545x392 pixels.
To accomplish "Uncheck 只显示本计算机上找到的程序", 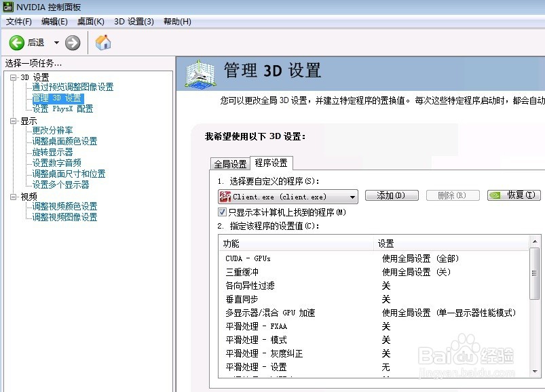I will tap(220, 212).
